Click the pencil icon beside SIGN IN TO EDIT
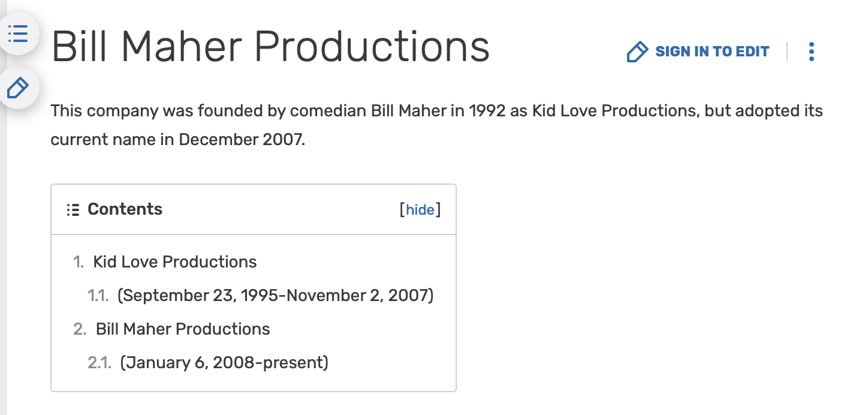The image size is (868, 415). pyautogui.click(x=637, y=52)
